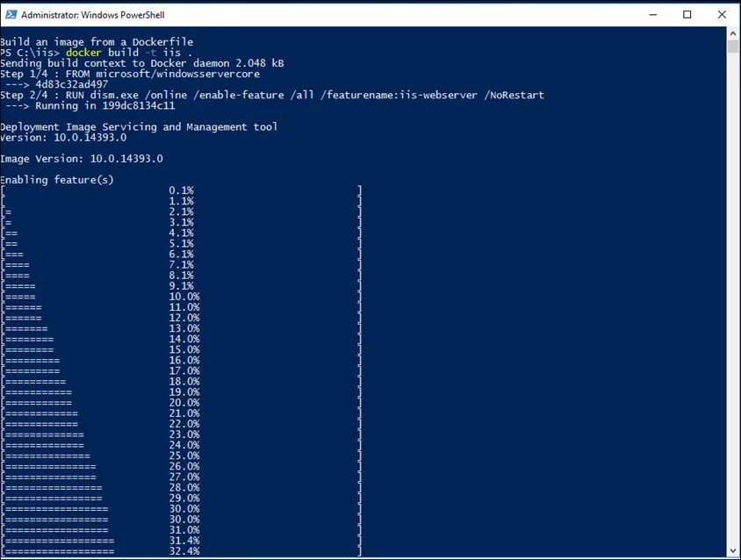Click the 32.4% progress bar line
Image resolution: width=741 pixels, height=560 pixels.
pyautogui.click(x=182, y=551)
